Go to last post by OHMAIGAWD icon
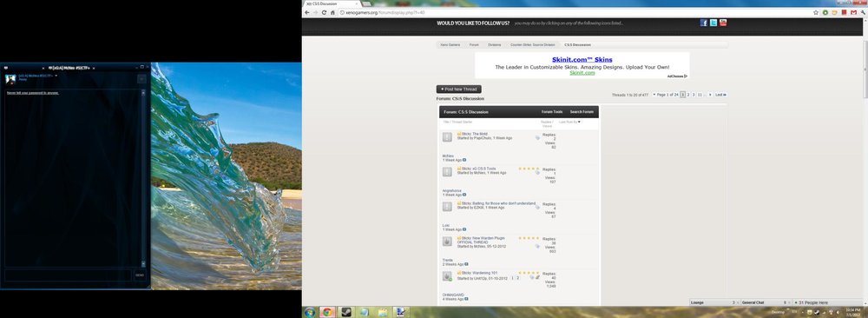This screenshot has width=868, height=318. point(466,299)
